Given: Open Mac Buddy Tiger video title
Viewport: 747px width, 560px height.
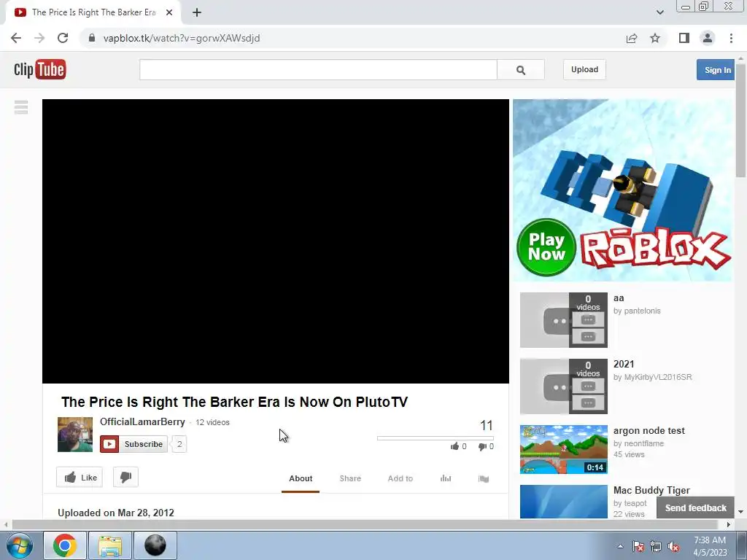Looking at the screenshot, I should click(x=651, y=491).
